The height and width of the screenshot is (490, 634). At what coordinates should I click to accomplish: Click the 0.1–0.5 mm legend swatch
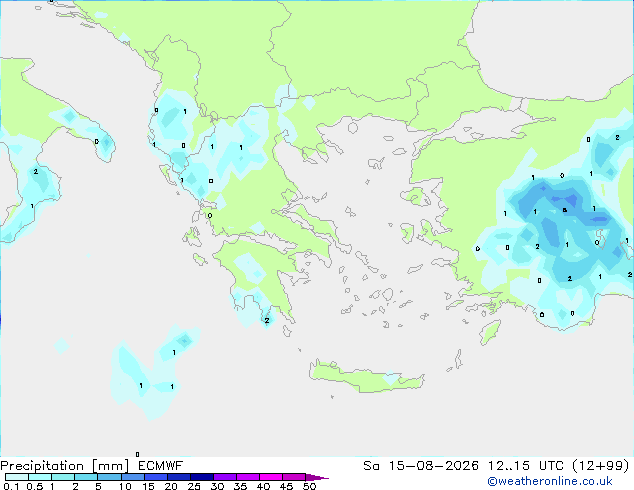[x=17, y=477]
